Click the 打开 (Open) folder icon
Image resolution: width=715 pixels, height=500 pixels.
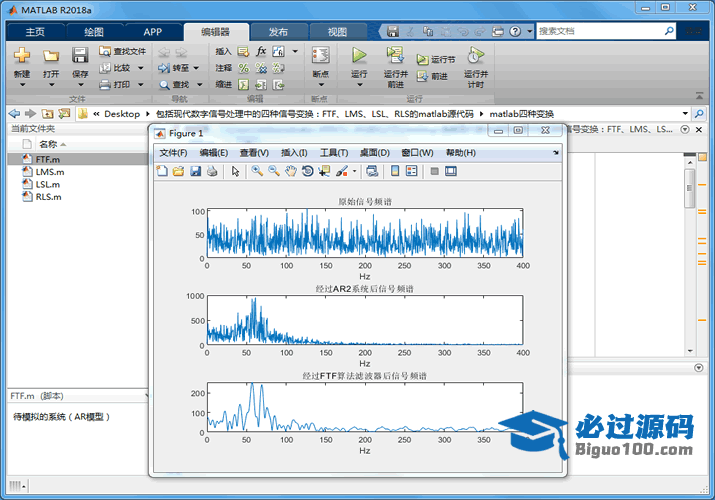pos(51,56)
